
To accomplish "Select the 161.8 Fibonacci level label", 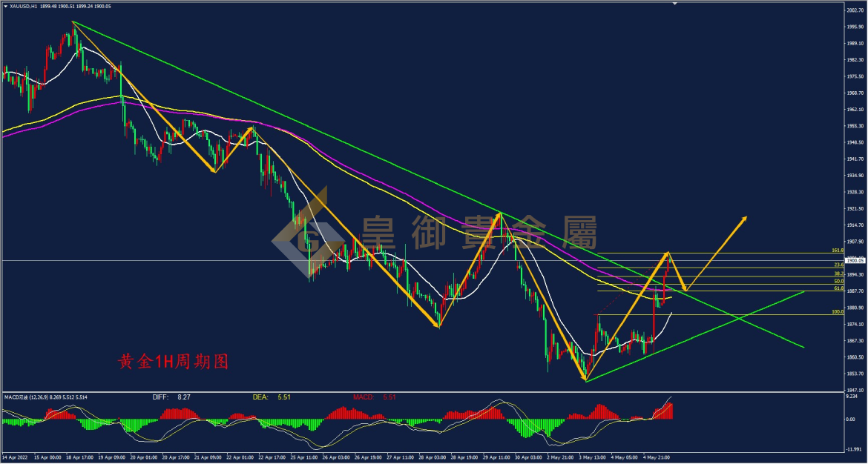I will point(838,251).
